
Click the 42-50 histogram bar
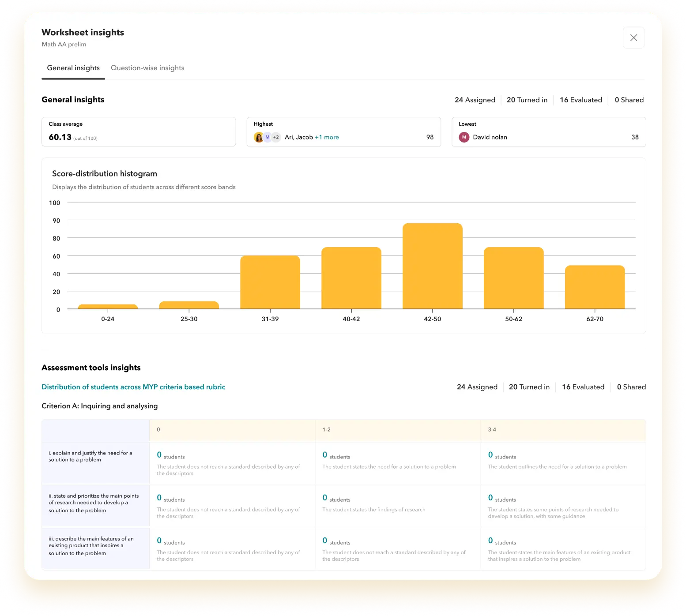(x=432, y=267)
